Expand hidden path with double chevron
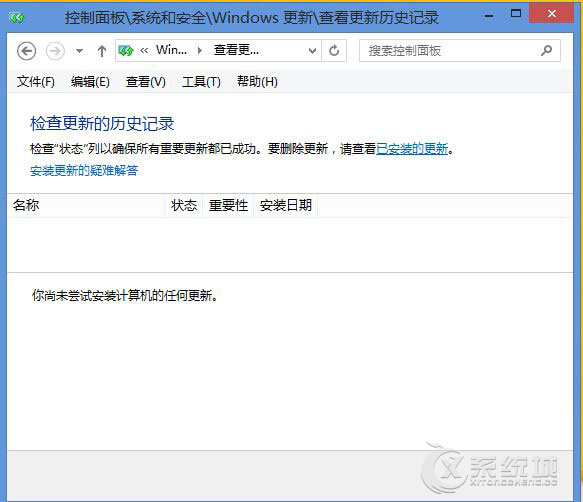 point(144,51)
